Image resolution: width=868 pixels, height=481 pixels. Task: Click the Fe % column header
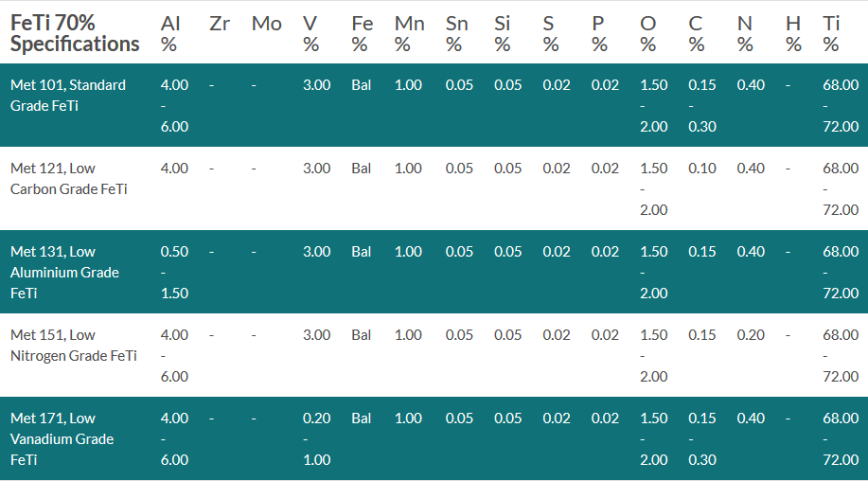[x=362, y=33]
